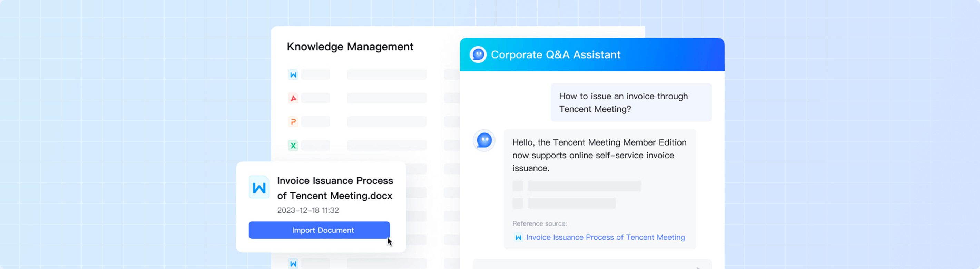Click the Import Document button

tap(319, 230)
